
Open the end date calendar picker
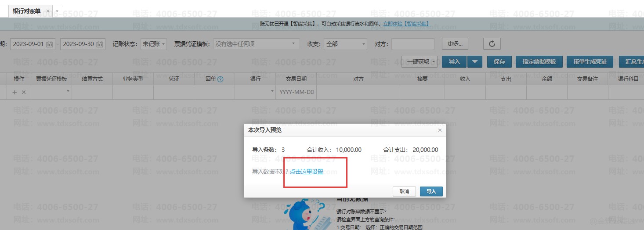point(100,44)
